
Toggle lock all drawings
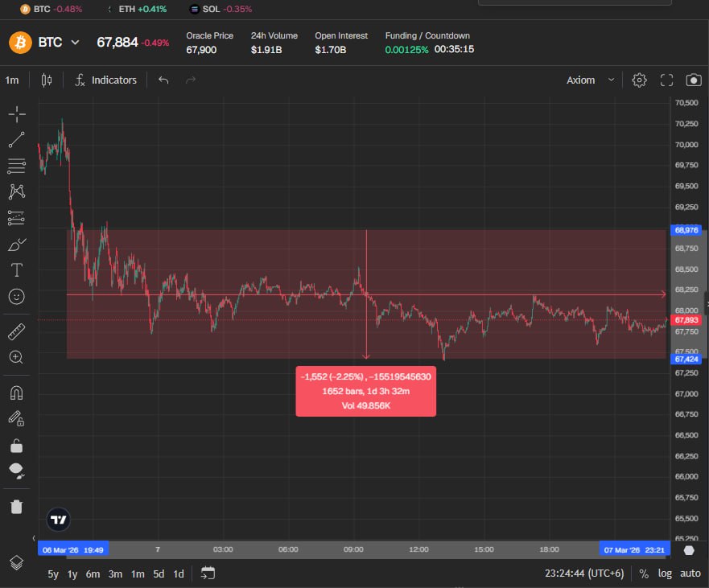[x=17, y=446]
